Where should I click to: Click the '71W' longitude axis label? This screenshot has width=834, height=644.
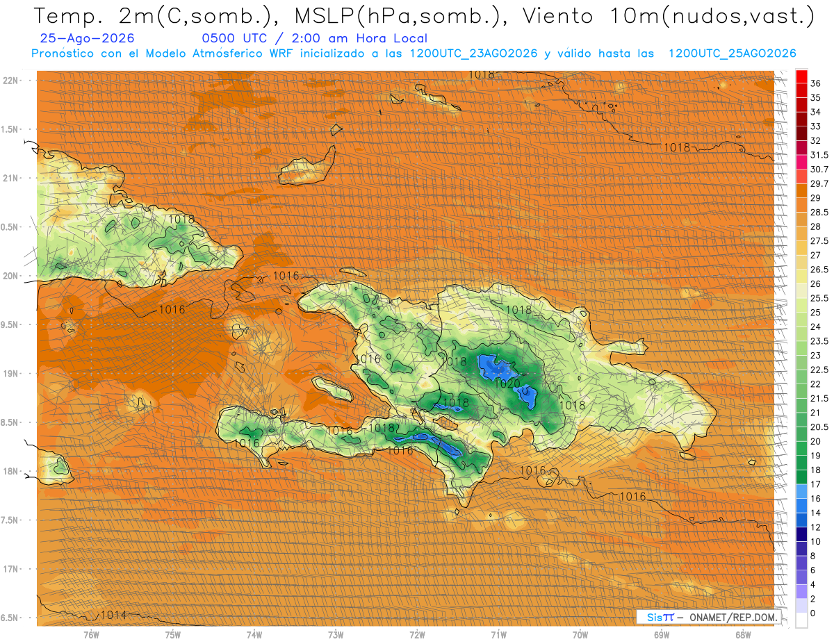498,634
